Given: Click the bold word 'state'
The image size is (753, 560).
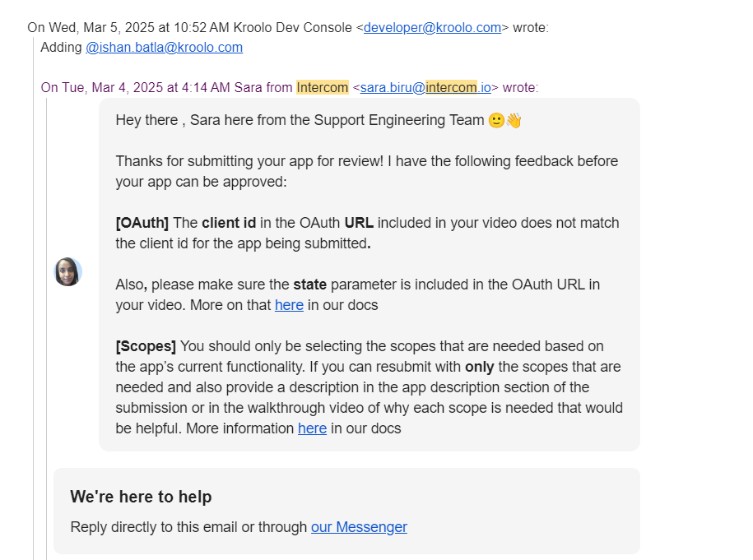Looking at the screenshot, I should 309,285.
